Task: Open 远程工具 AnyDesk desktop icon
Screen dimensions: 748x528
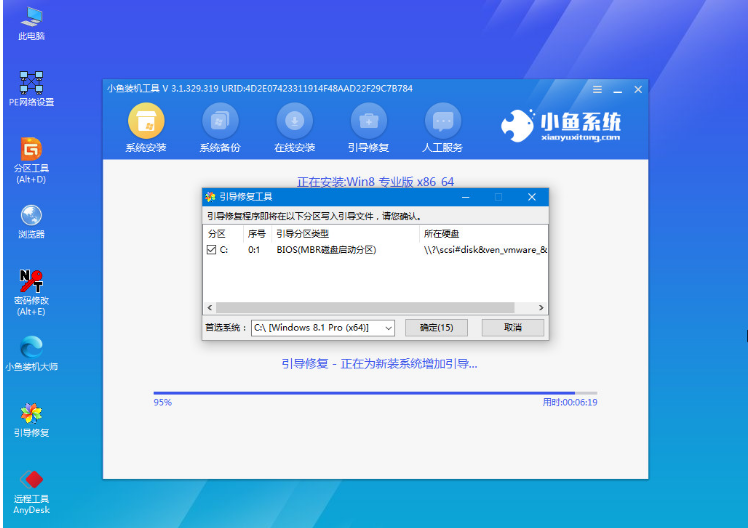Action: 31,480
